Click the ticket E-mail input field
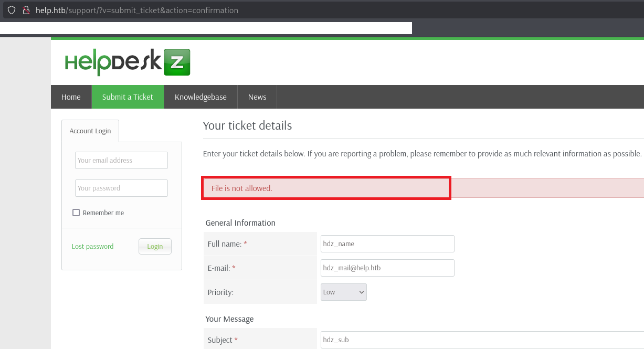Image resolution: width=644 pixels, height=349 pixels. tap(387, 268)
